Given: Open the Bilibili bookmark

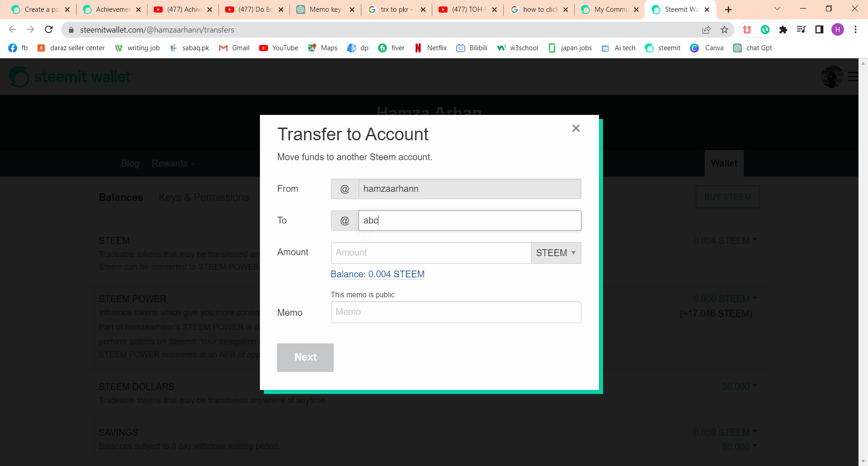Looking at the screenshot, I should [472, 48].
